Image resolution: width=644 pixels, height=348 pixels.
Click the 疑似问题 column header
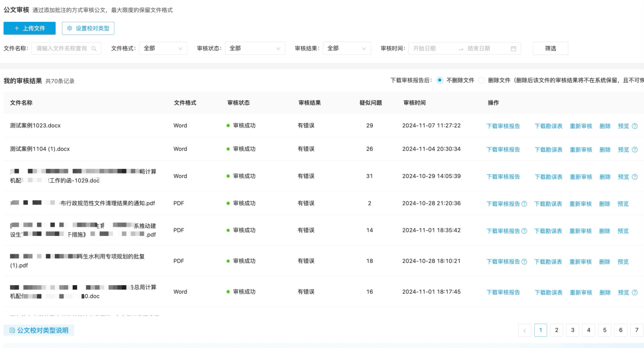pos(371,102)
